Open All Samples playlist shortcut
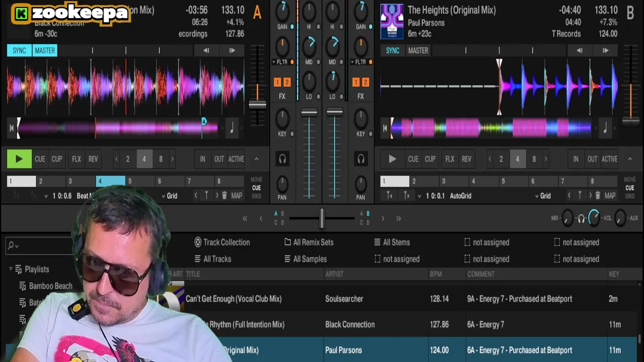 305,259
